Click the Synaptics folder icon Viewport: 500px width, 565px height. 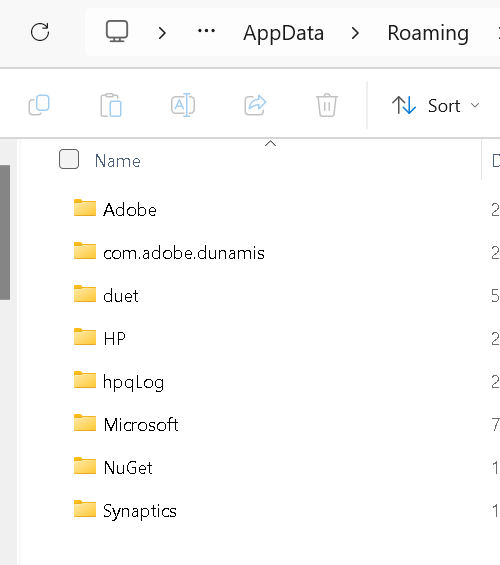pyautogui.click(x=85, y=508)
